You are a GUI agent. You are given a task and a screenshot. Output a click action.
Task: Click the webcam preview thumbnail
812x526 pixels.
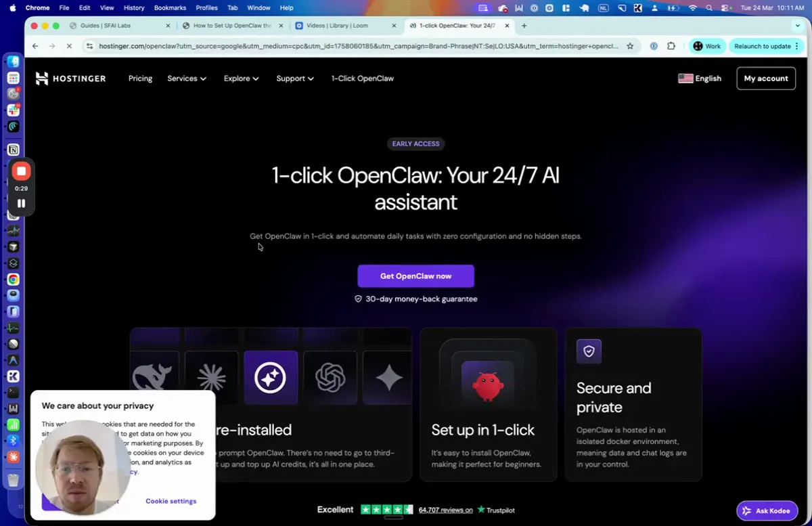click(x=82, y=467)
